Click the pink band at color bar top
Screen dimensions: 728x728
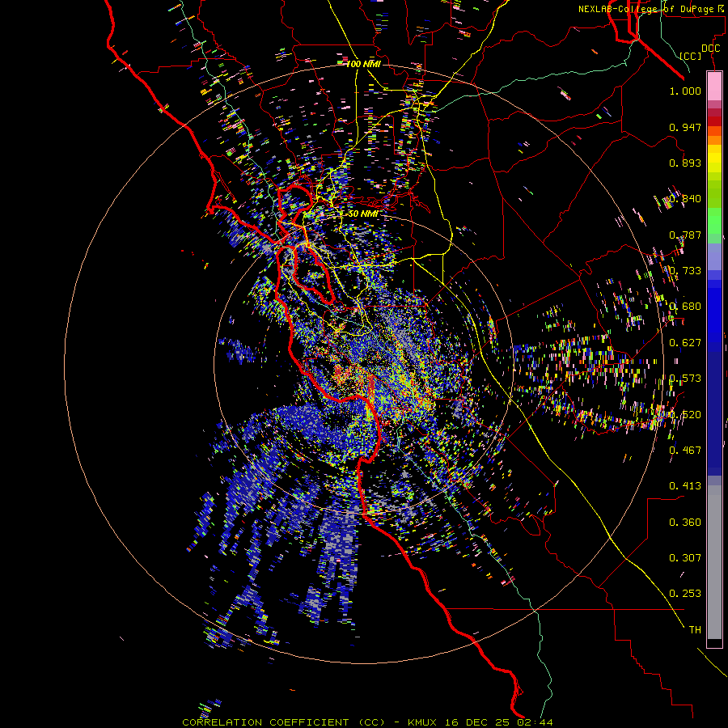click(x=714, y=87)
